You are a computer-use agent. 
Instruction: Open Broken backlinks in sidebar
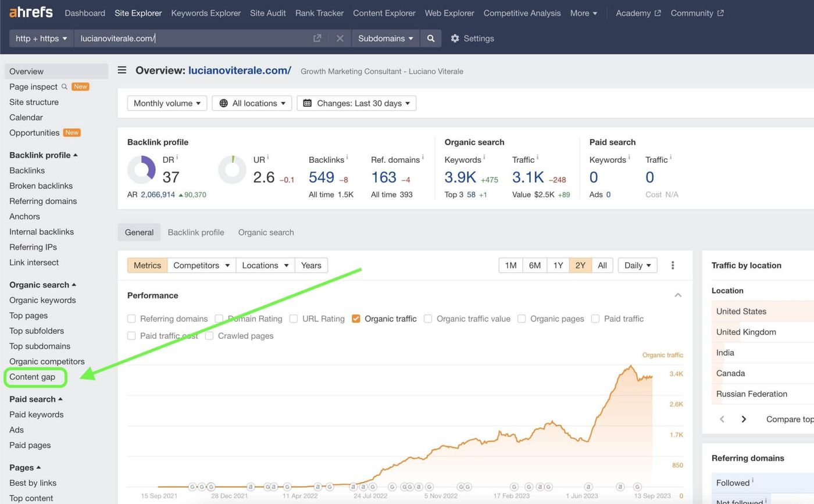41,186
